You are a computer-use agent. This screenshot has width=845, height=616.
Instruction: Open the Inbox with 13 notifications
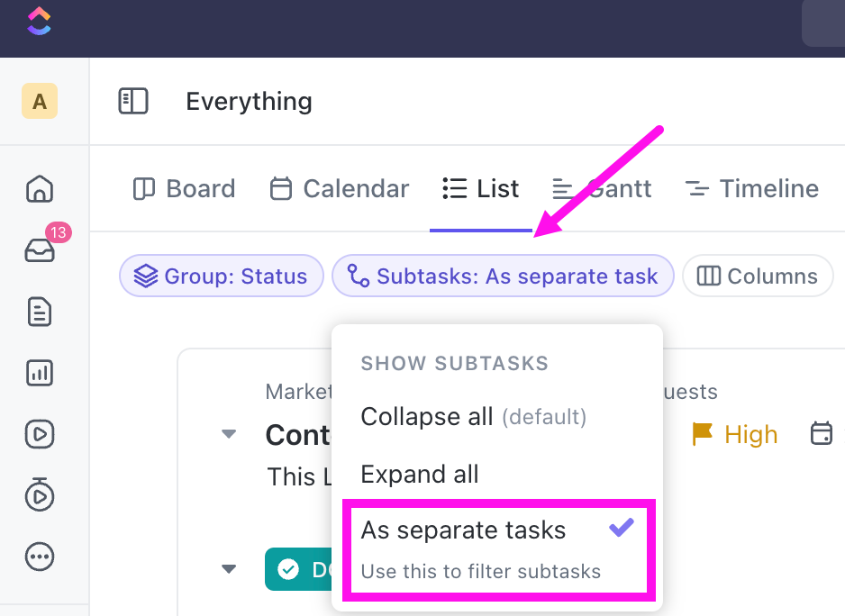(x=40, y=251)
